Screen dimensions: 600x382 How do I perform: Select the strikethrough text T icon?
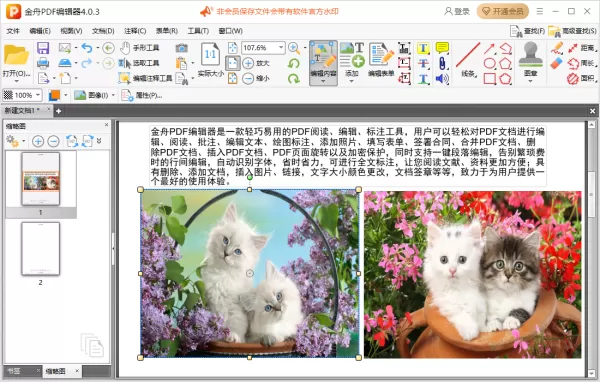click(423, 63)
